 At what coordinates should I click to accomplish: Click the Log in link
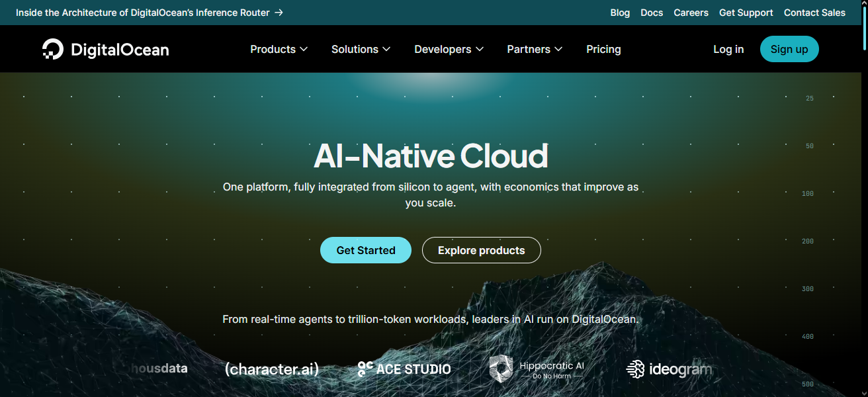click(x=728, y=49)
